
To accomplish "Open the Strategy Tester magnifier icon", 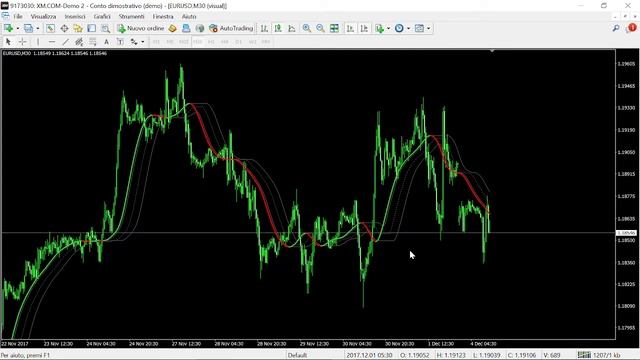I will 105,28.
